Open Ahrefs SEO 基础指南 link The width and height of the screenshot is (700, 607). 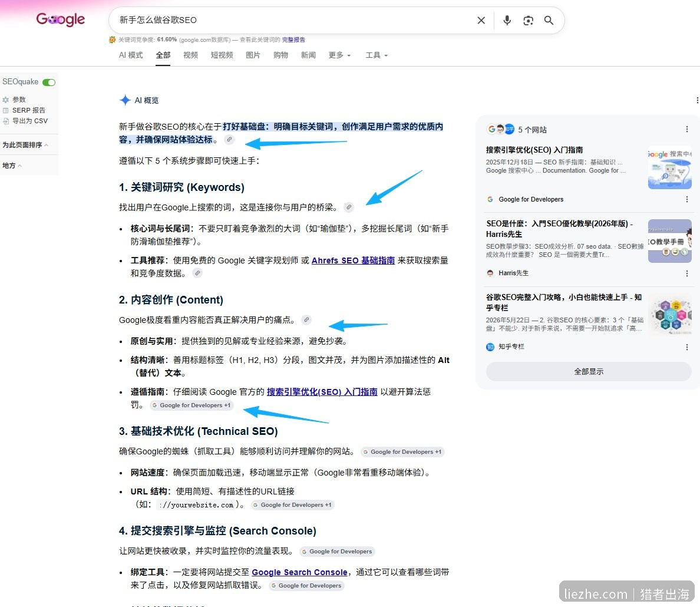click(x=353, y=260)
